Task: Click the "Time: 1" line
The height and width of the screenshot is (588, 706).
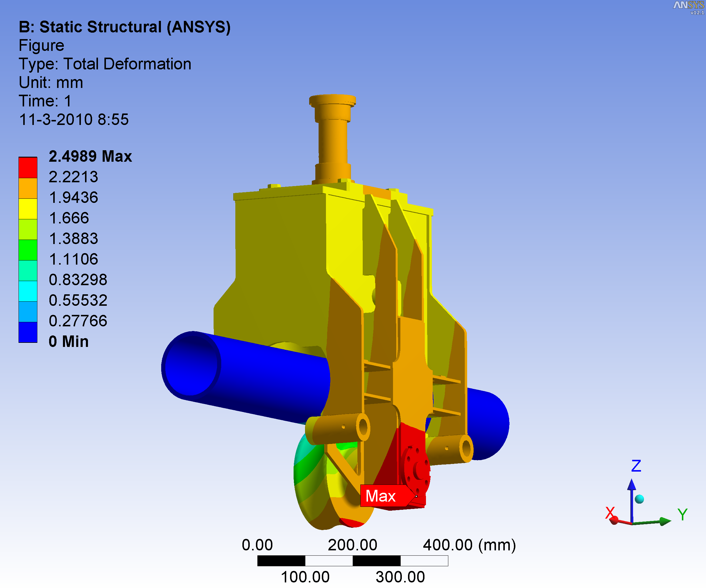Action: coord(45,101)
